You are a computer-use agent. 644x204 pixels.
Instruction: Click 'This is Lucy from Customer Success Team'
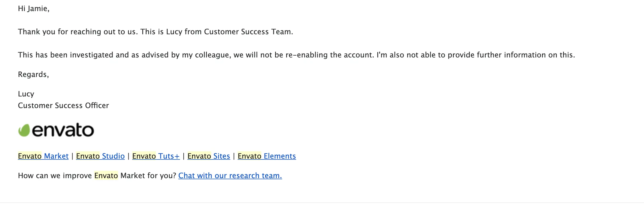[x=217, y=32]
